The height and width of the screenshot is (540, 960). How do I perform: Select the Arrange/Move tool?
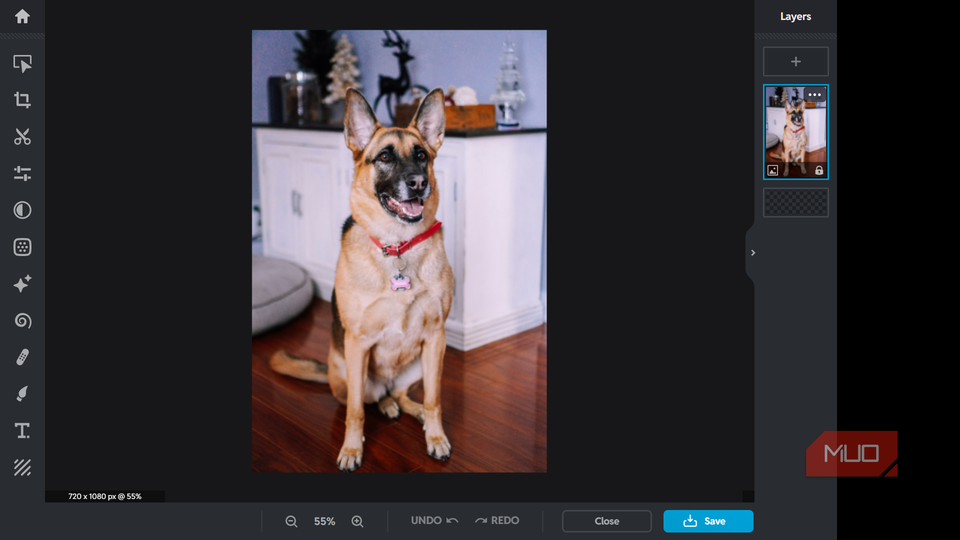23,64
